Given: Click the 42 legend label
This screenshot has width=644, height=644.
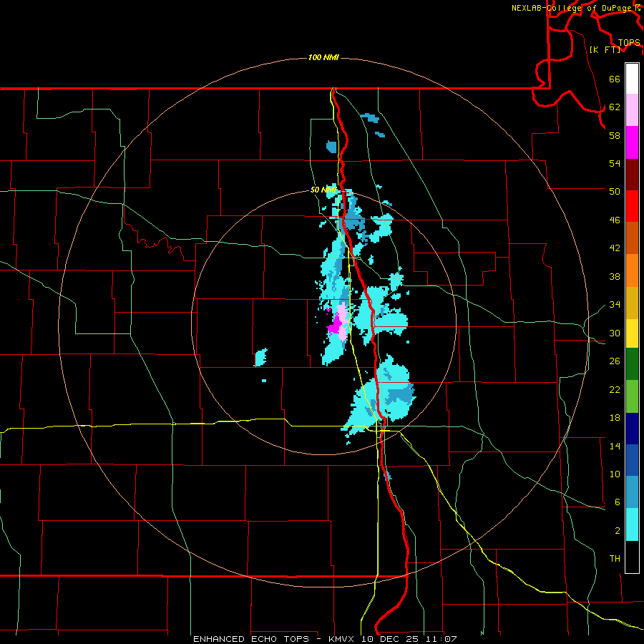Looking at the screenshot, I should [615, 248].
